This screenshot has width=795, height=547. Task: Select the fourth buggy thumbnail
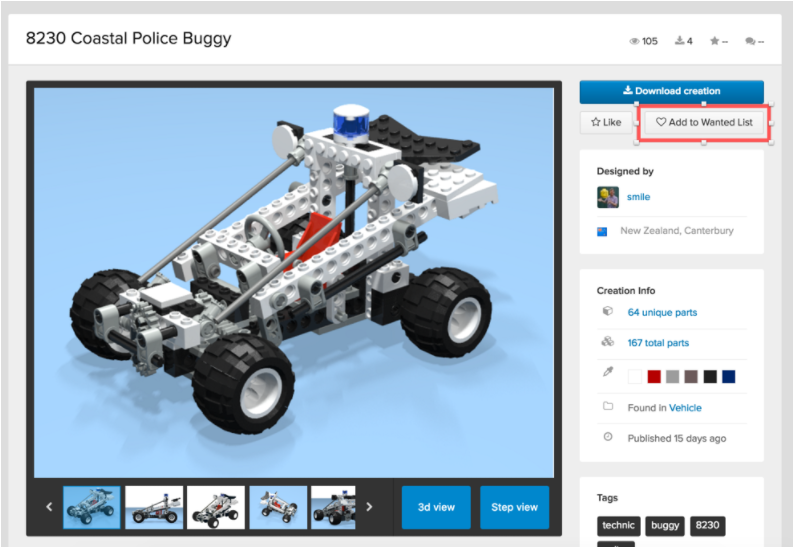(x=278, y=507)
